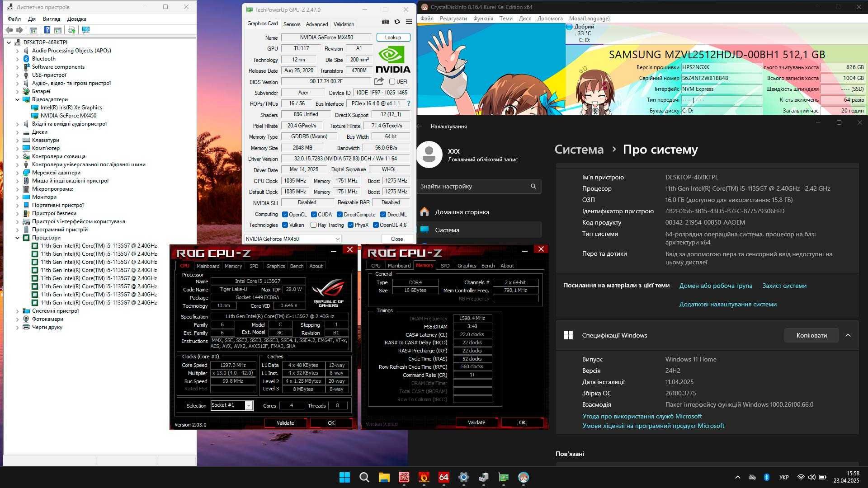
Task: Switch to the Advanced tab in GPU-Z
Action: [317, 24]
